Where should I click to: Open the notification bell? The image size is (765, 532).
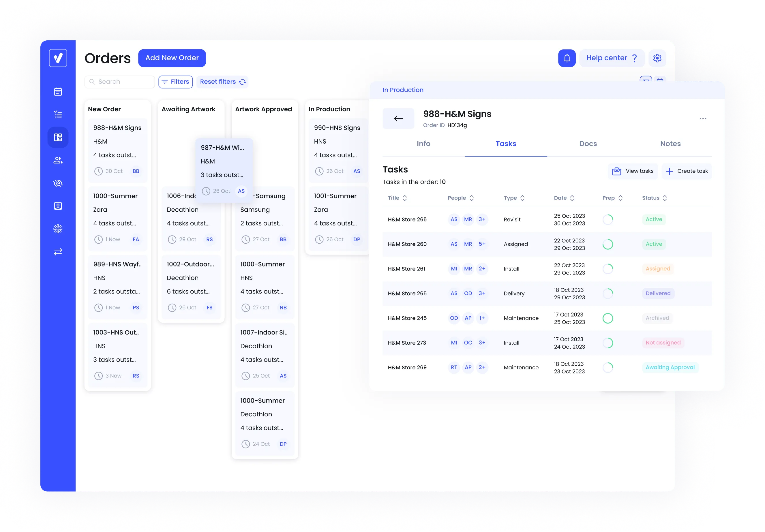[567, 58]
